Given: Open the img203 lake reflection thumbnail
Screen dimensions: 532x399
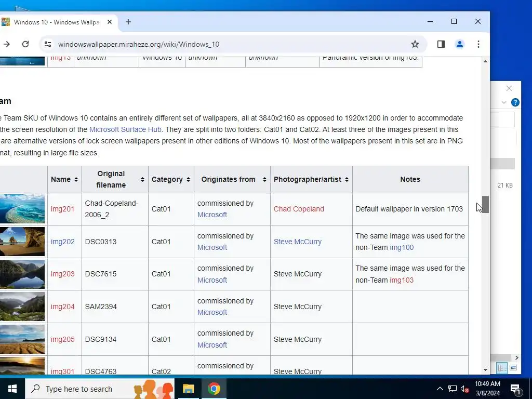Looking at the screenshot, I should coord(22,274).
